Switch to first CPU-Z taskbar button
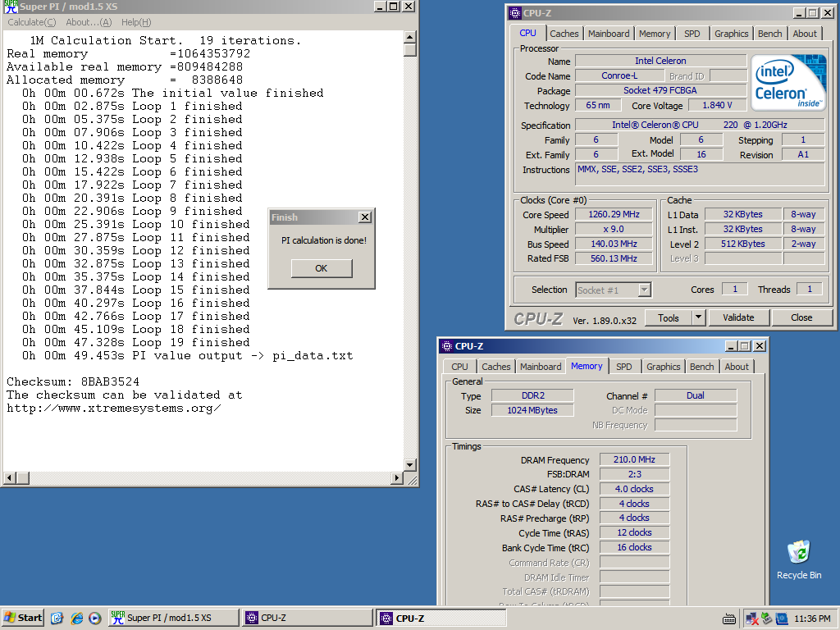Viewport: 840px width, 630px height. coord(308,618)
